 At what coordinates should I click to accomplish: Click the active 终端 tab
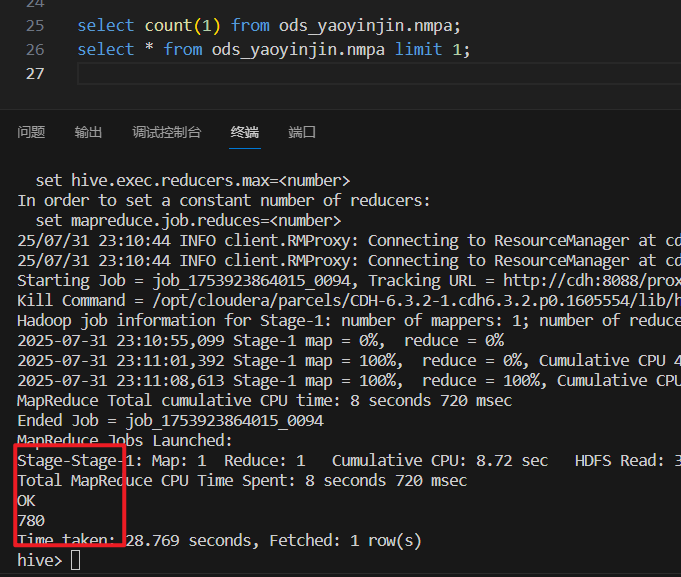pyautogui.click(x=244, y=132)
